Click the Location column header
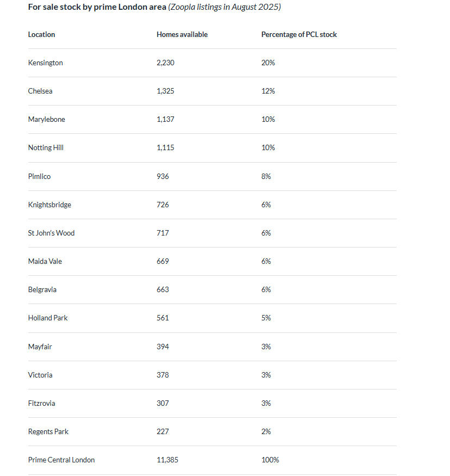Viewport: 450px width, 476px height. (41, 35)
